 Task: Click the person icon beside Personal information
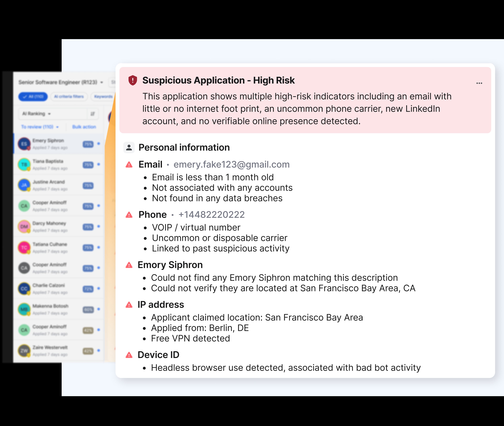(129, 147)
